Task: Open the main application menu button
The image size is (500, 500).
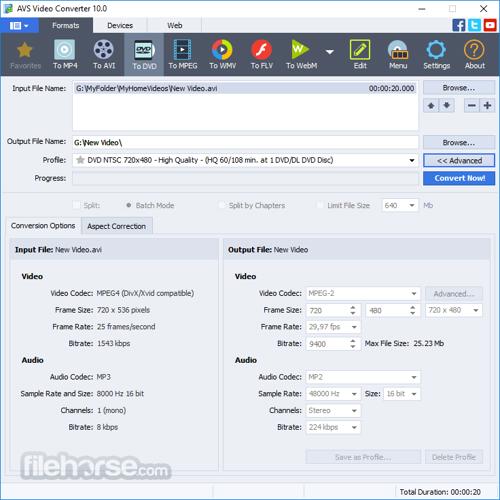Action: (19, 25)
